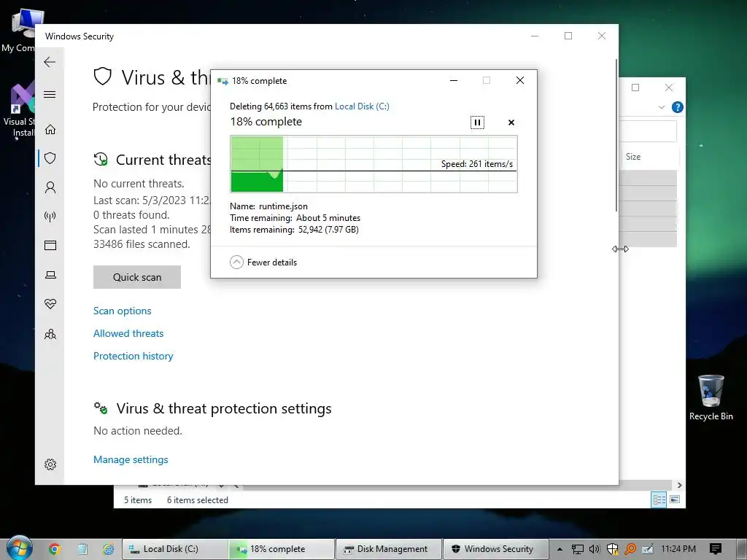Viewport: 747px width, 560px height.
Task: Expand the Explorer ribbon chevron
Action: coord(661,107)
